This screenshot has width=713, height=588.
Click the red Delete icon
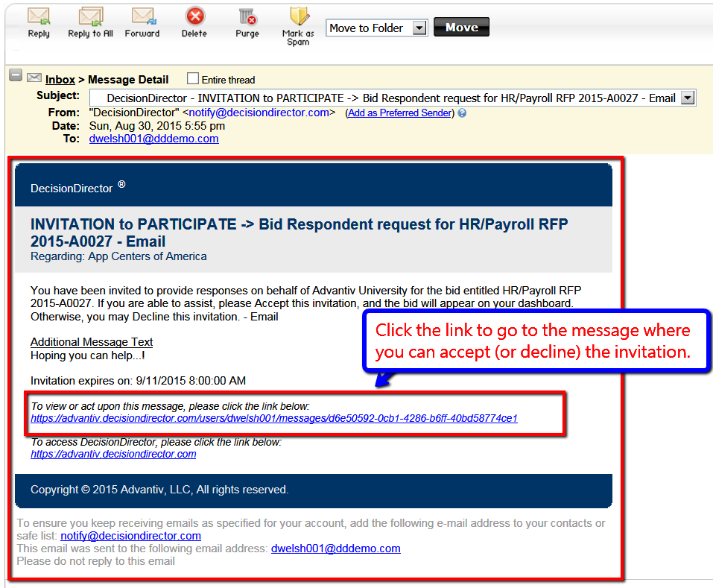(195, 16)
